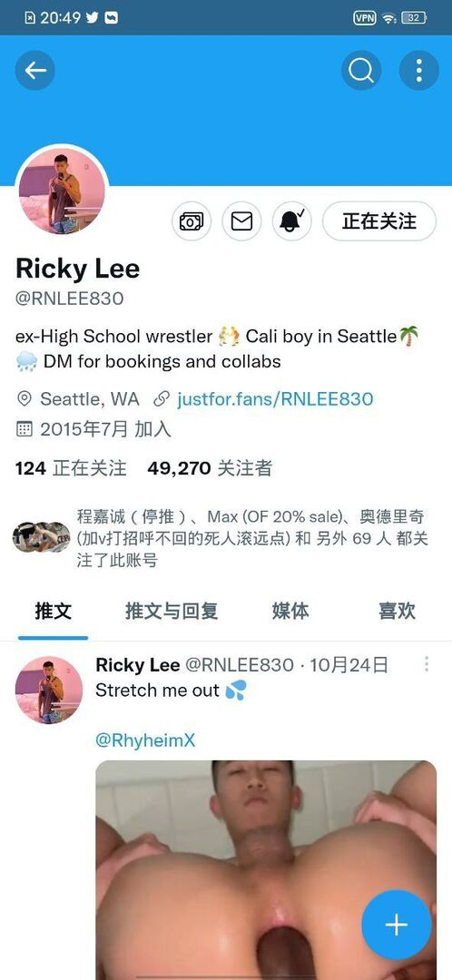452x980 pixels.
Task: Tap the floating compose plus button
Action: click(397, 925)
